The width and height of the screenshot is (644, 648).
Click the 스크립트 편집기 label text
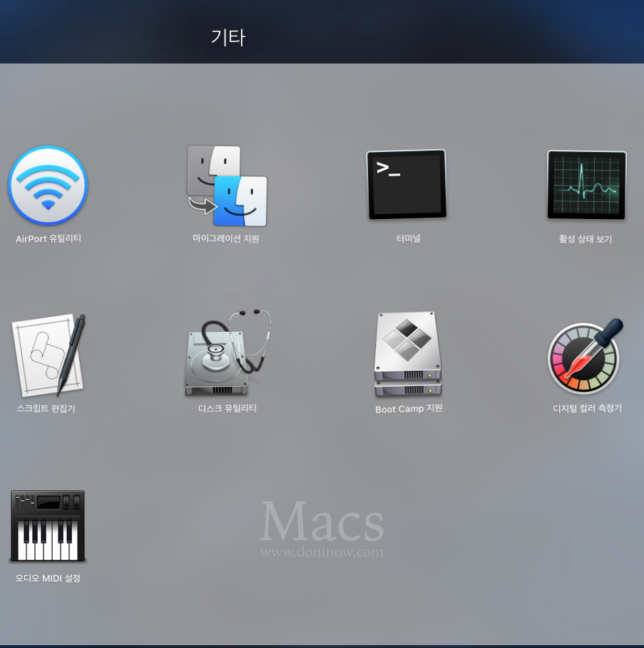[x=46, y=408]
